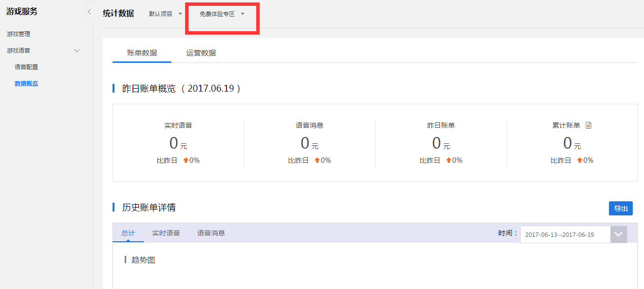
Task: Click the 统计数据 page title
Action: point(118,14)
